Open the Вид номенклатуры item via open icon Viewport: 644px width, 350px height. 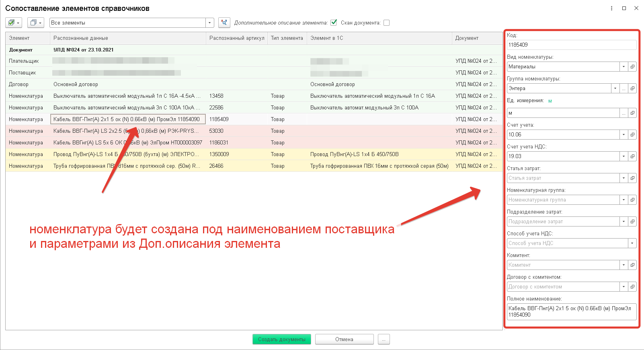point(632,67)
